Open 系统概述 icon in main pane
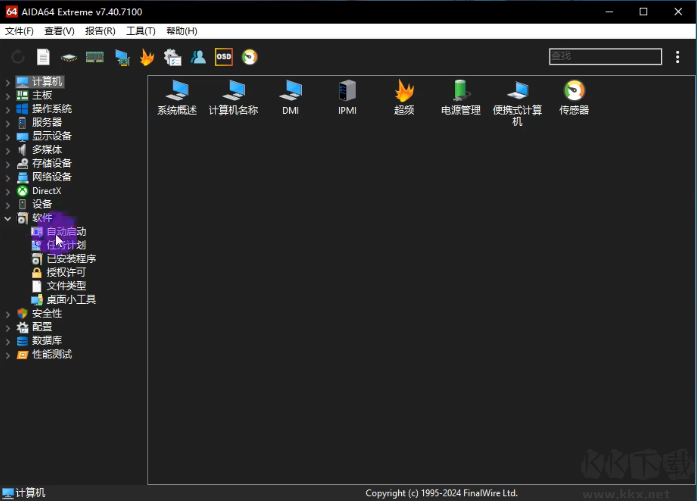The image size is (697, 501). tap(177, 98)
